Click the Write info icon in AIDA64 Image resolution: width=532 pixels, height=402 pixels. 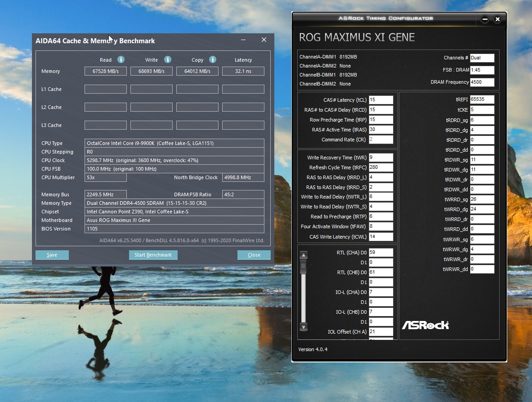pos(168,59)
